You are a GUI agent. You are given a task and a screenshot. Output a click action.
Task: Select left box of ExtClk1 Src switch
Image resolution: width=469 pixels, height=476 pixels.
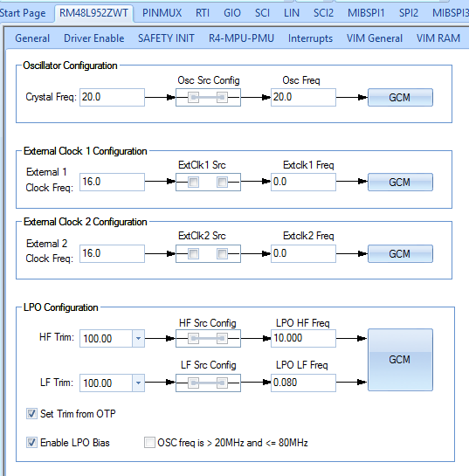point(193,183)
